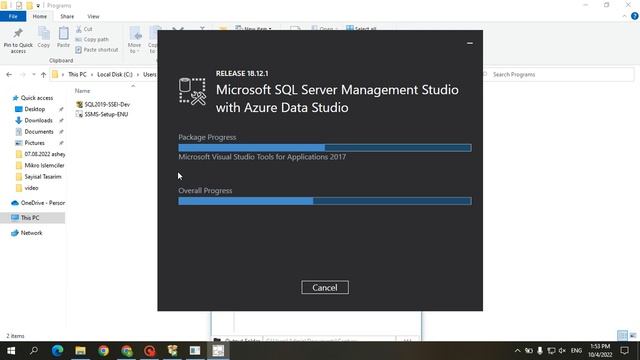Click Local Disk (C:) in address bar
This screenshot has height=360, width=640.
click(x=115, y=75)
